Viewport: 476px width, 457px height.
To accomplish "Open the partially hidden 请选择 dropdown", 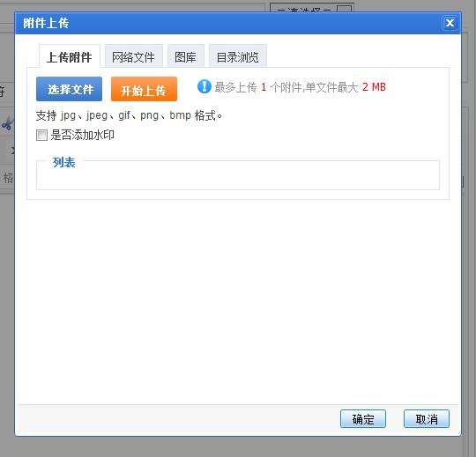I will [312, 9].
